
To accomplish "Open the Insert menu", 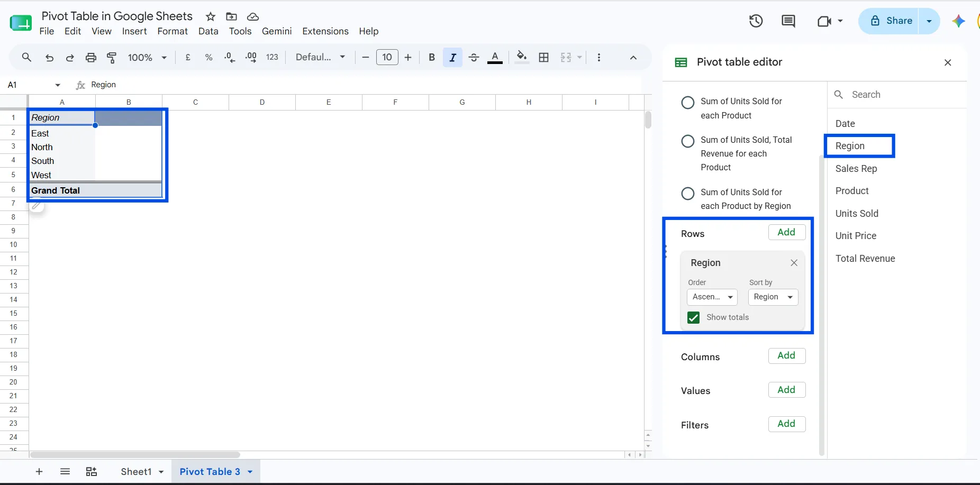I will pyautogui.click(x=134, y=31).
